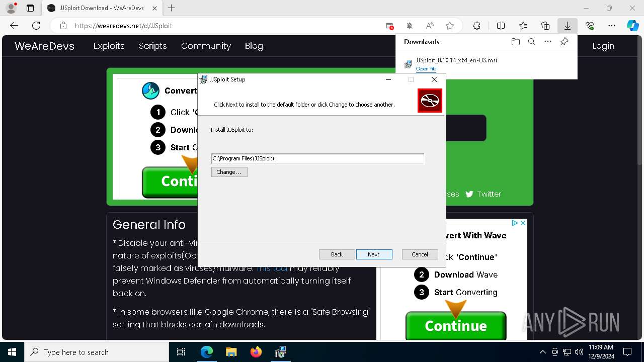This screenshot has height=362, width=644.
Task: Click the volume icon in system tray
Action: (x=579, y=352)
